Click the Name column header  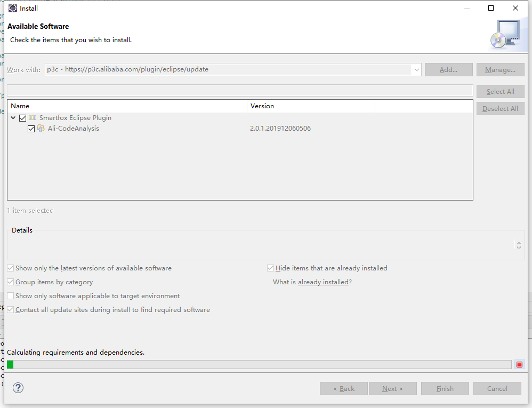[128, 106]
